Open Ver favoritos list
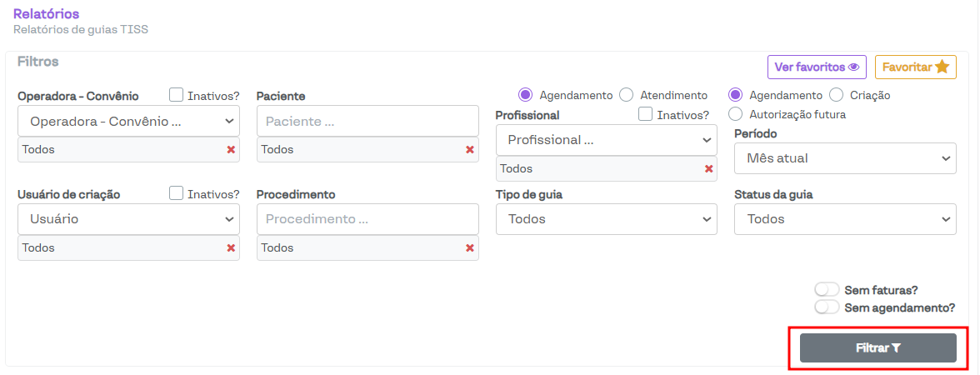Image resolution: width=980 pixels, height=375 pixels. point(817,67)
